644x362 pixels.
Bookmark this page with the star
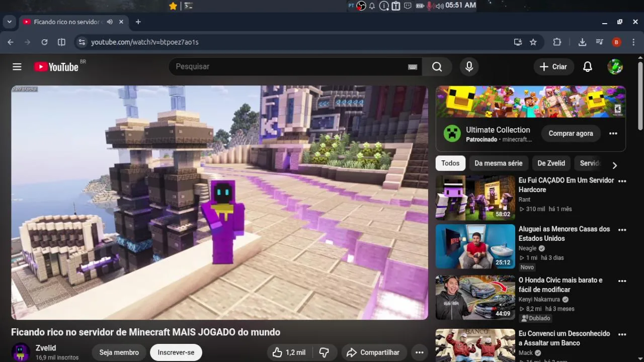[533, 42]
